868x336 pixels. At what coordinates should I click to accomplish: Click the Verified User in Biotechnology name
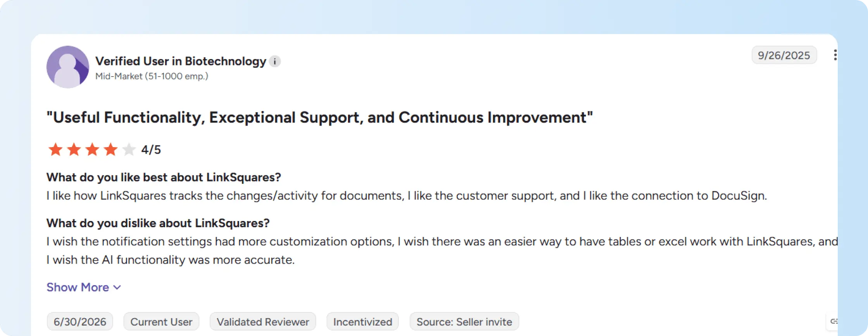click(x=181, y=61)
